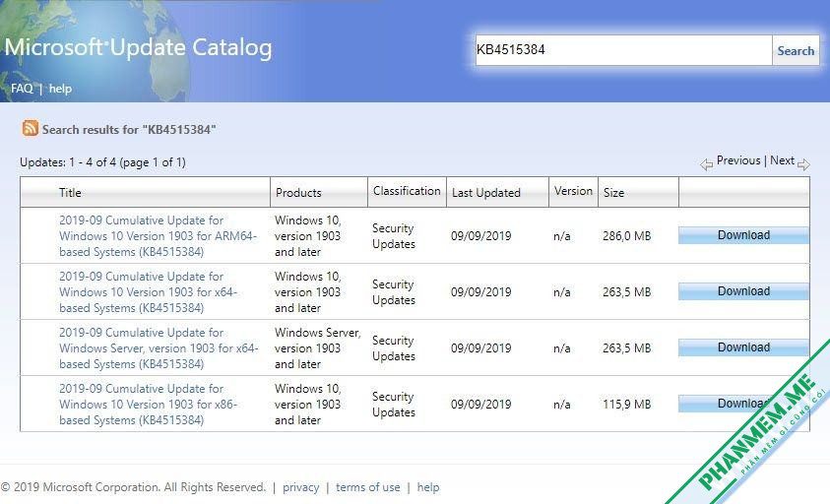Sort by the Title column header
The height and width of the screenshot is (504, 830).
[70, 193]
